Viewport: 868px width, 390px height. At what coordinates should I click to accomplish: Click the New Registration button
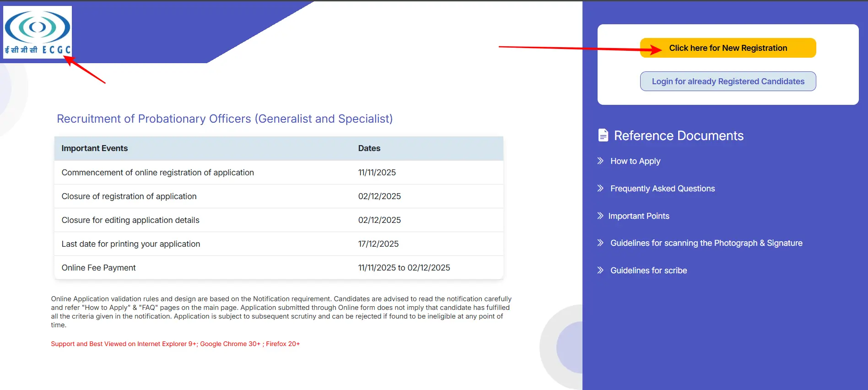pos(728,48)
